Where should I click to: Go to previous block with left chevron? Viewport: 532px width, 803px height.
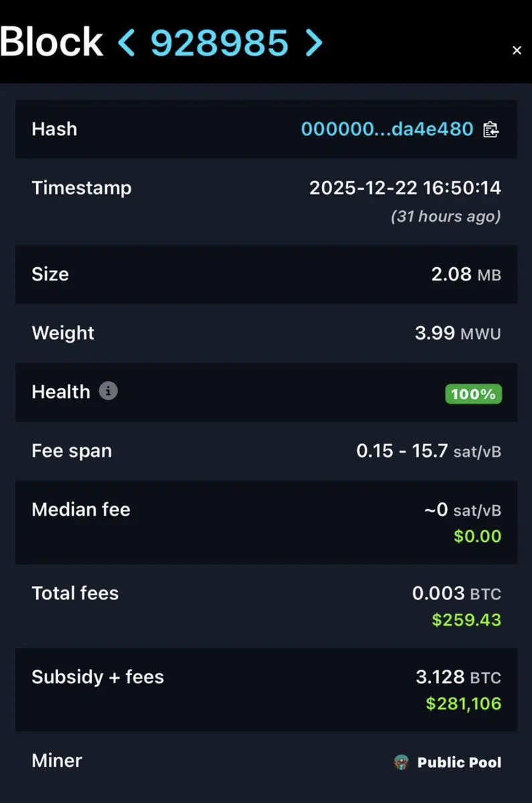(126, 42)
